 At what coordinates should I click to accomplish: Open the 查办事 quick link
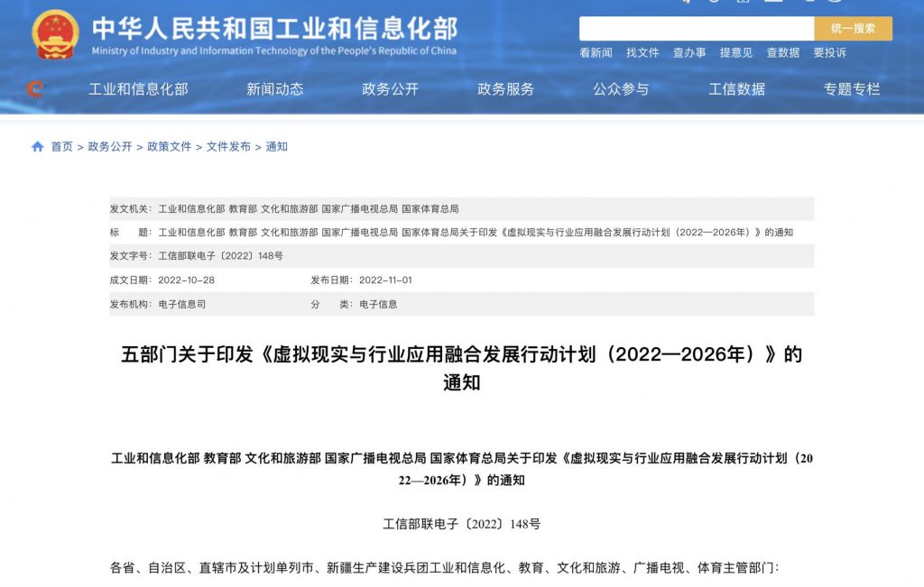pos(689,53)
